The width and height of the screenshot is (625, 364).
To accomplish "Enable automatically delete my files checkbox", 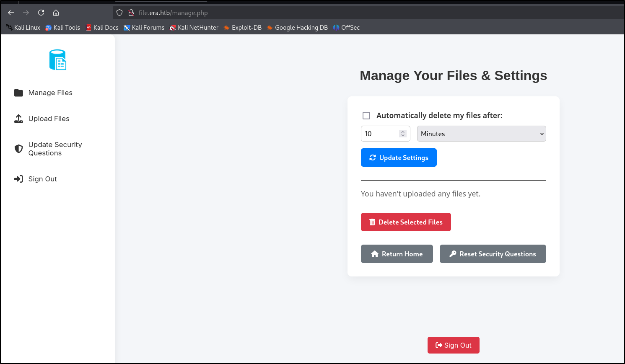I will (x=366, y=116).
